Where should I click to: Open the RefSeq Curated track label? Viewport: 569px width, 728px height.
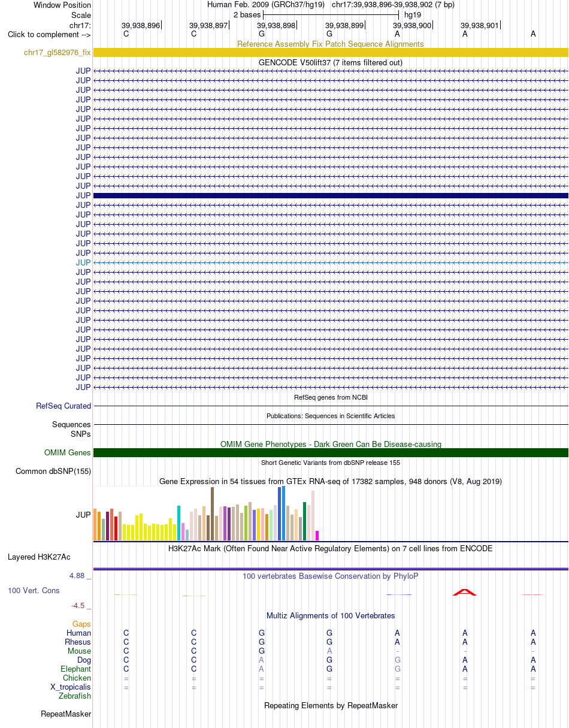tap(63, 406)
